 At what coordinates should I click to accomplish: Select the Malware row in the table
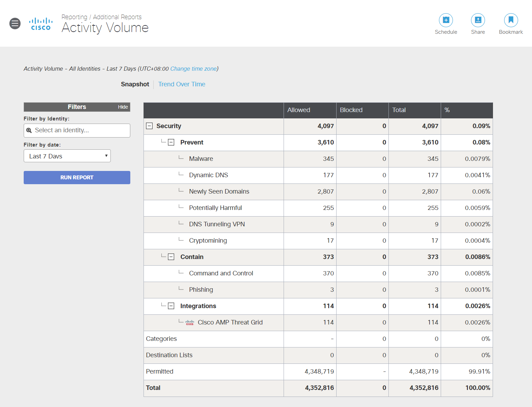(x=201, y=158)
